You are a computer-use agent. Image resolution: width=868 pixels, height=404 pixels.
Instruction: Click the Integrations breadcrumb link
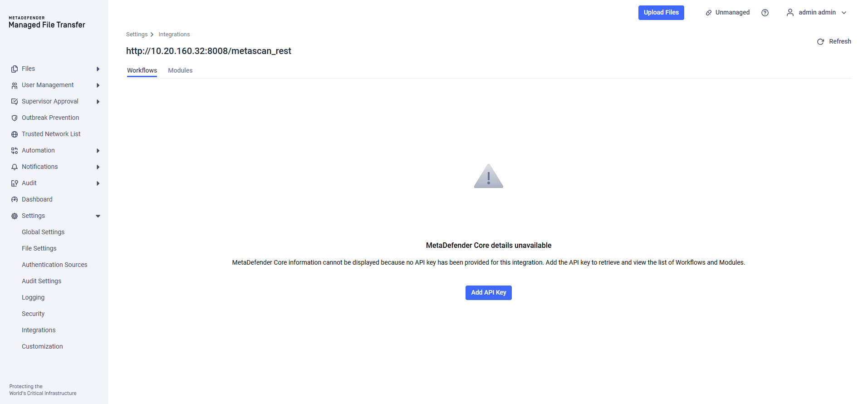click(174, 34)
